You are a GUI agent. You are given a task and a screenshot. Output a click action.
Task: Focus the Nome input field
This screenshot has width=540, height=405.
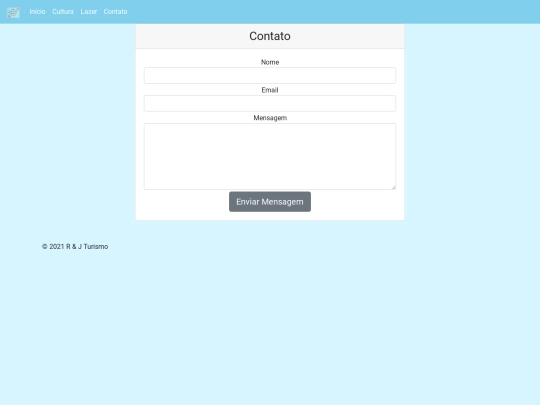pyautogui.click(x=270, y=75)
